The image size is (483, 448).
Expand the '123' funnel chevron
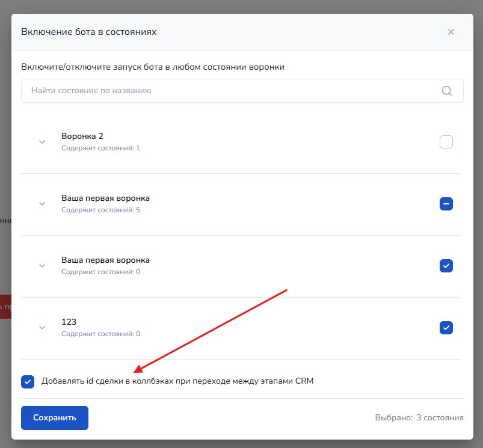[x=42, y=328]
